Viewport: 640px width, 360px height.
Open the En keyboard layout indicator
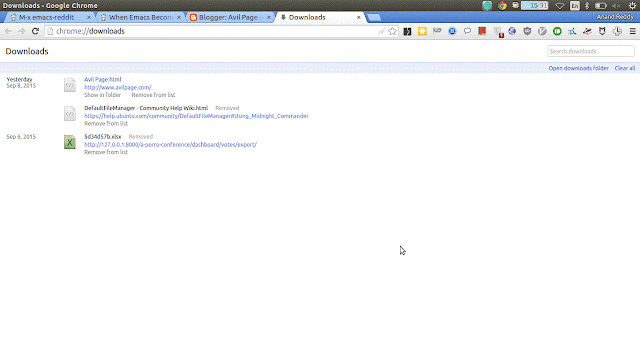pyautogui.click(x=575, y=6)
